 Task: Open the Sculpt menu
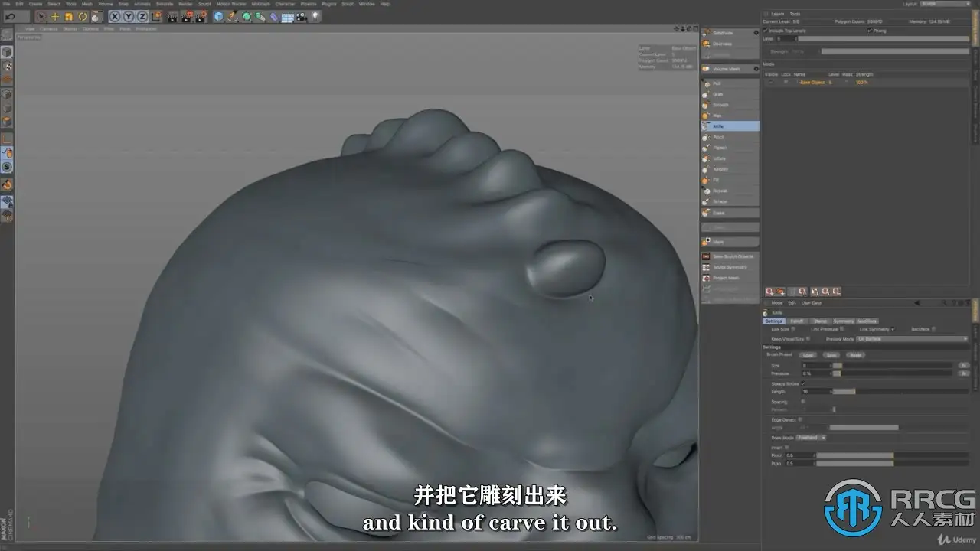204,4
